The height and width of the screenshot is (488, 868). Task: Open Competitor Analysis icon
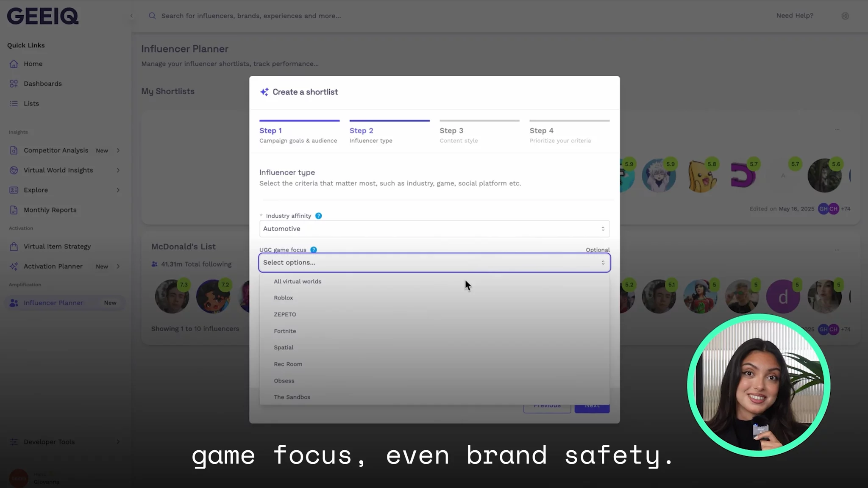[14, 150]
